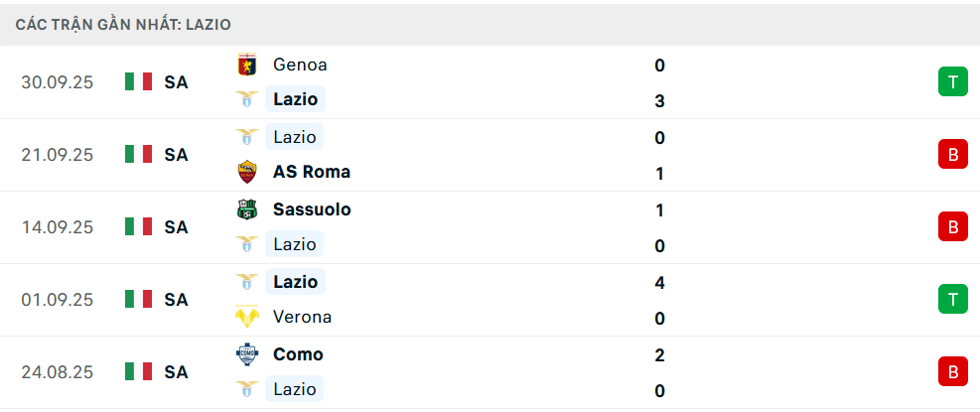Click the Sassuolo club crest icon
The image size is (980, 412).
(x=246, y=209)
